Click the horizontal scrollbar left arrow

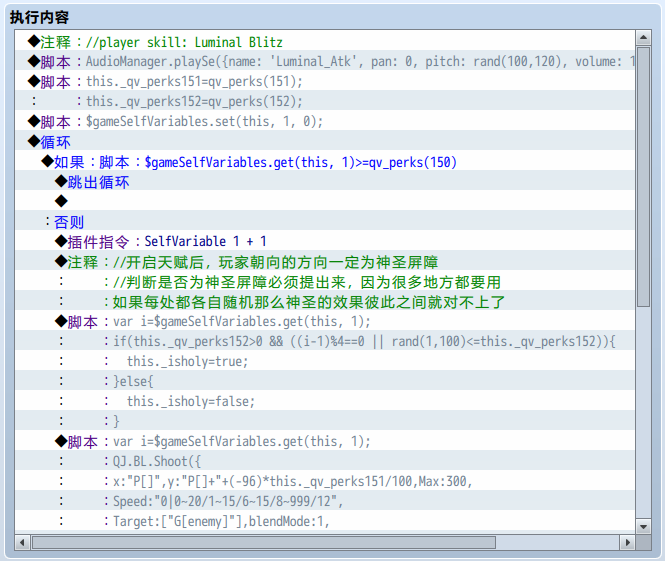coord(22,542)
